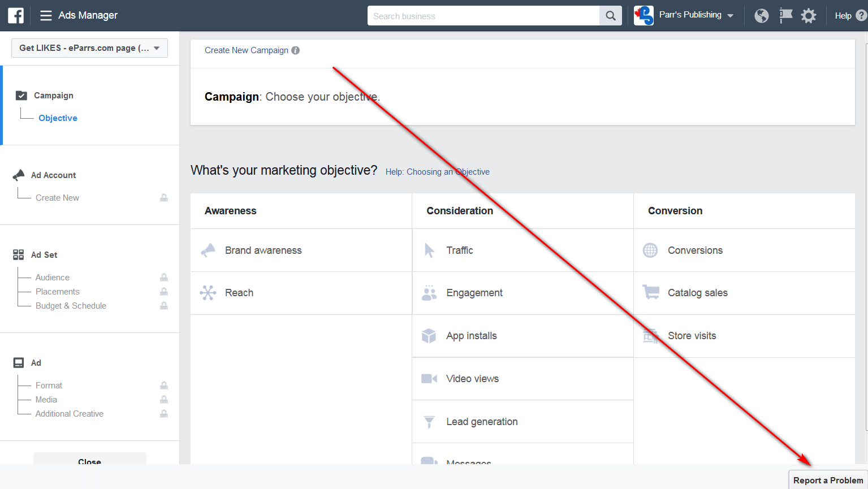Click the Ad Account megaphone icon
The height and width of the screenshot is (489, 868).
pyautogui.click(x=19, y=175)
